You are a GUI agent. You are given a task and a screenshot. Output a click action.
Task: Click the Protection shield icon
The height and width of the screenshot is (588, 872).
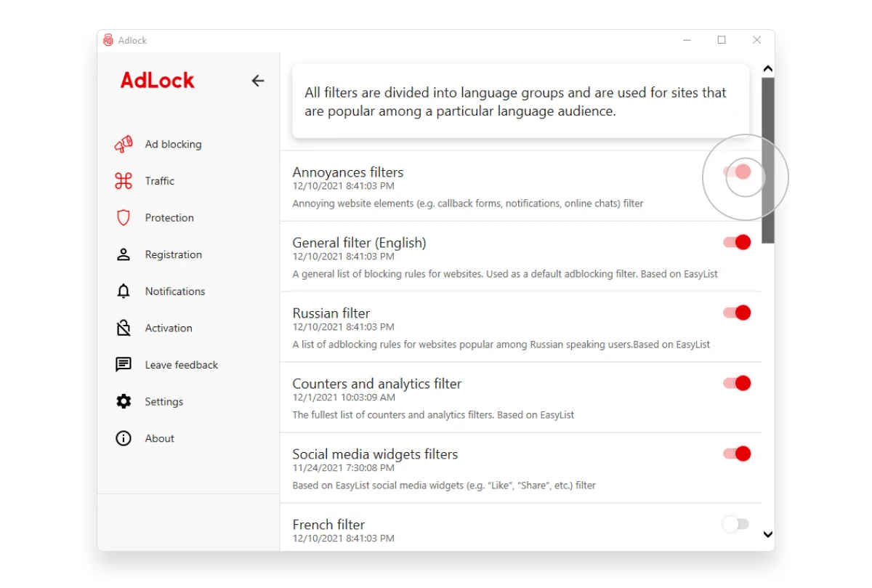point(124,217)
